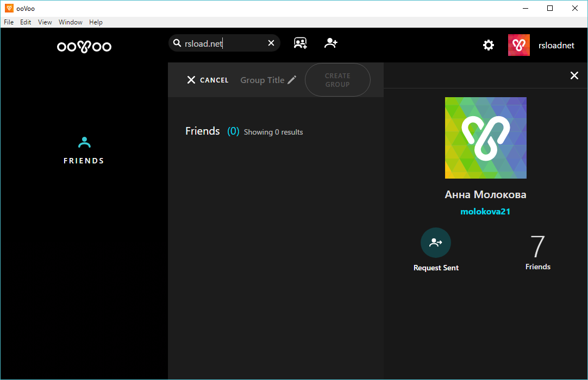Open the Window menu
The width and height of the screenshot is (588, 380).
(x=71, y=22)
